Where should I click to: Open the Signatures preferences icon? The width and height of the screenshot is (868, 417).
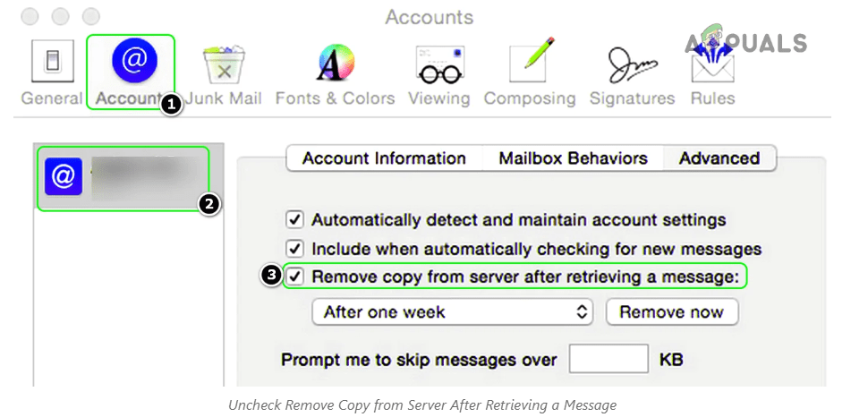pos(633,65)
